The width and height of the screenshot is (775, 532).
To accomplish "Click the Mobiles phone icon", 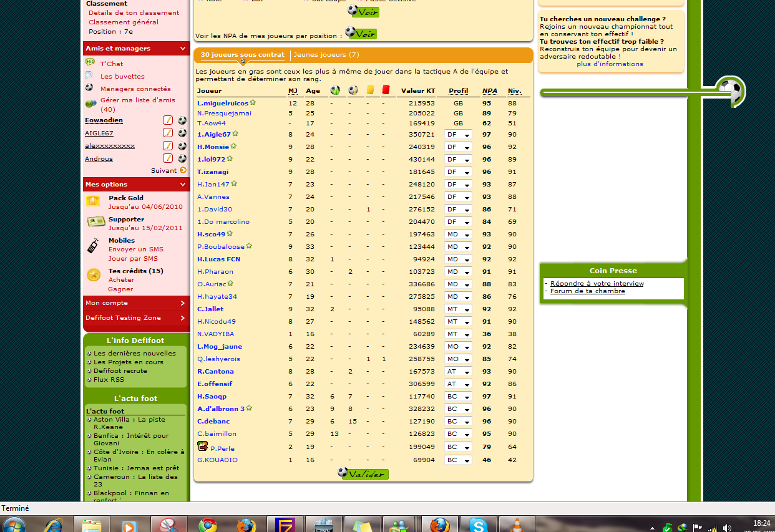I will (92, 246).
